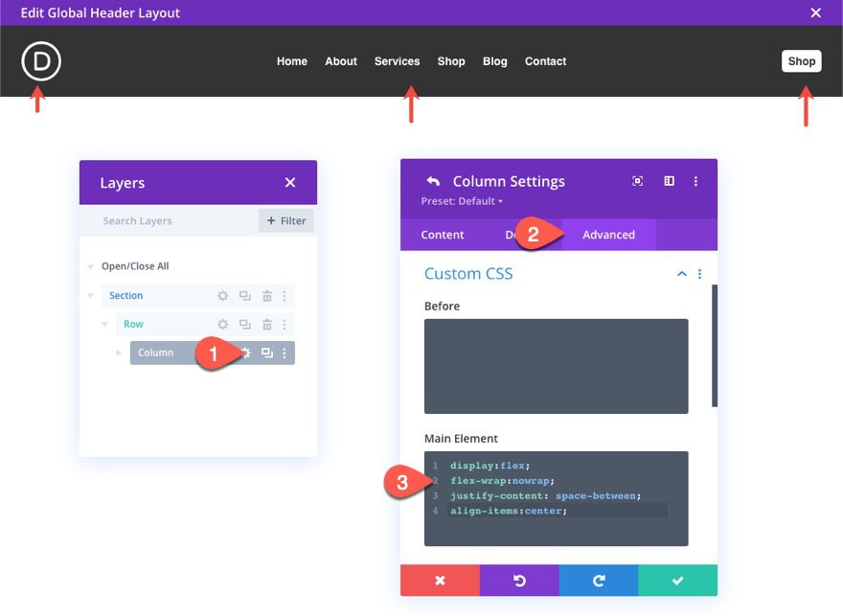
Task: Click the Divi logo in header
Action: point(41,61)
